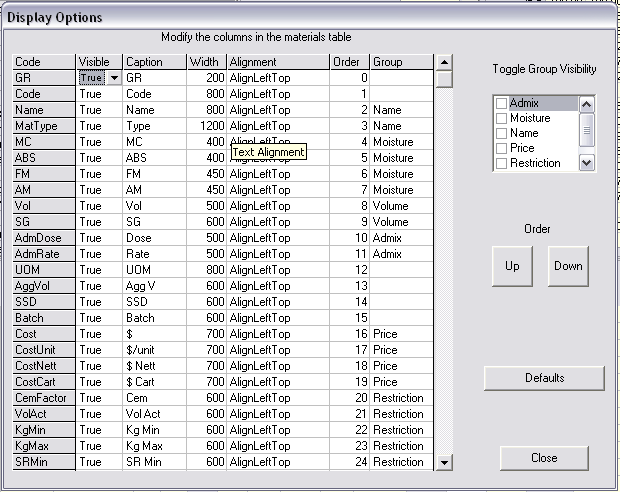The height and width of the screenshot is (492, 620).
Task: Click the Width cell of the Name row
Action: pyautogui.click(x=207, y=110)
